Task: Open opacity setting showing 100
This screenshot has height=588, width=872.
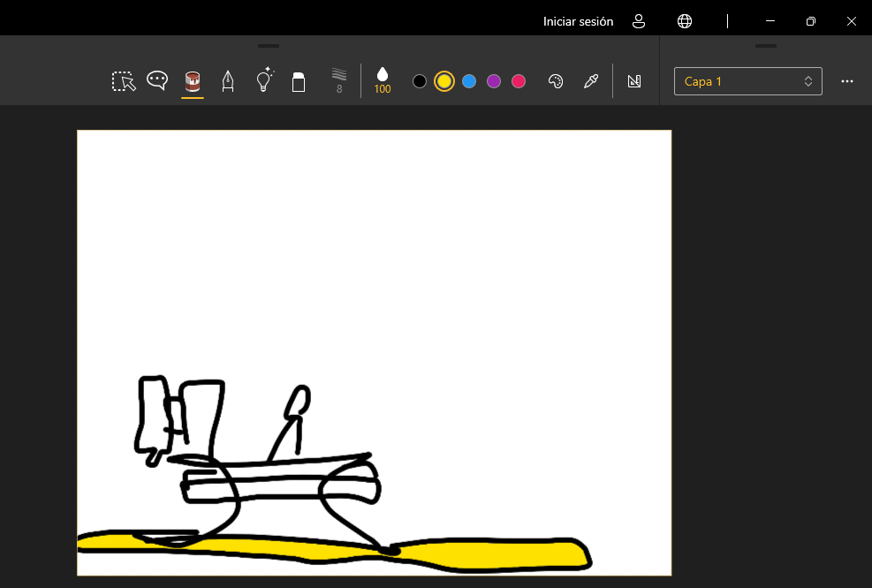Action: pyautogui.click(x=382, y=80)
